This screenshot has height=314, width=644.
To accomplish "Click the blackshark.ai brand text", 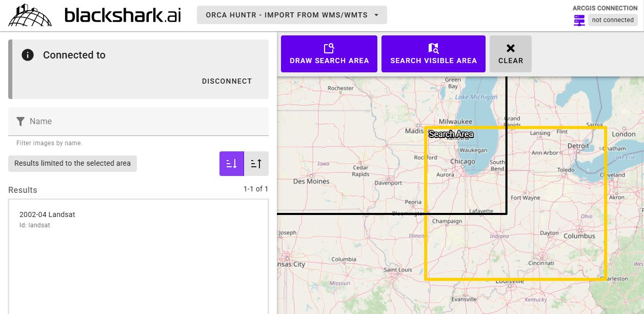I will pyautogui.click(x=123, y=15).
